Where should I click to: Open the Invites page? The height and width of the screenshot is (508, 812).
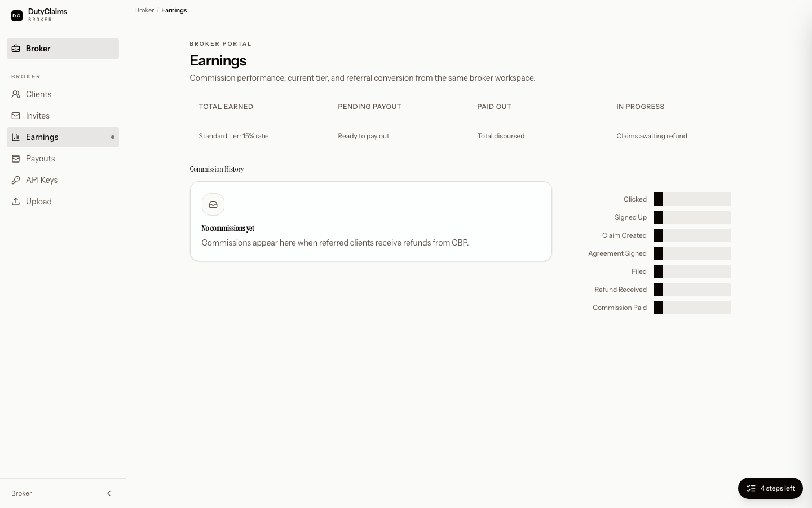point(63,116)
